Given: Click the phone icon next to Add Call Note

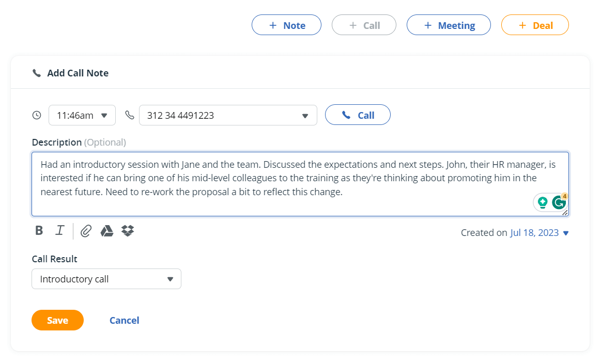Looking at the screenshot, I should [36, 73].
